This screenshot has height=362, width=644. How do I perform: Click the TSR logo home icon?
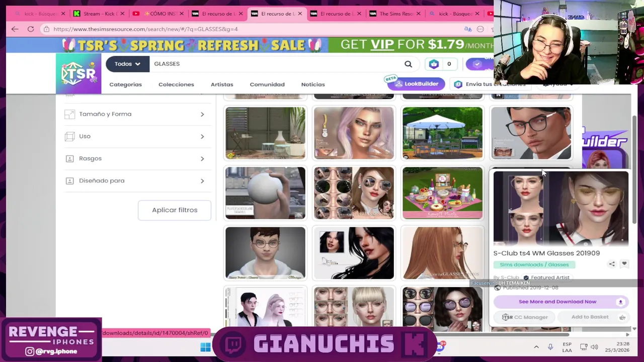pos(78,73)
